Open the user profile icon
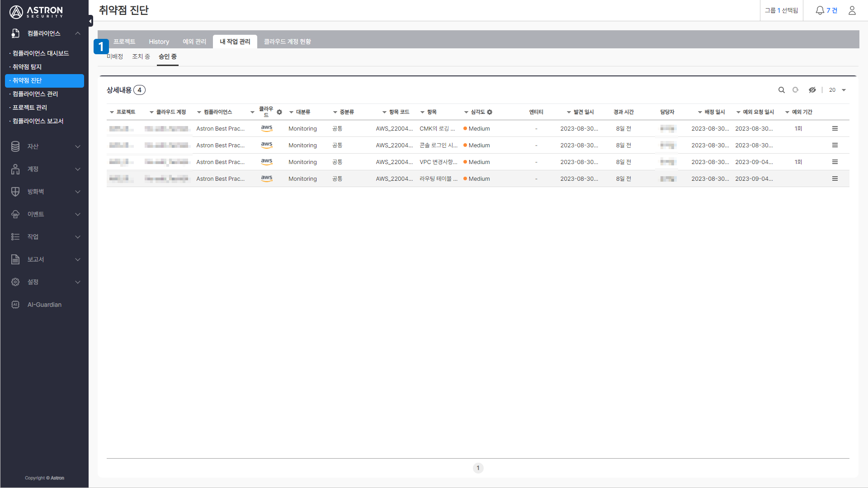868x488 pixels. pyautogui.click(x=852, y=10)
